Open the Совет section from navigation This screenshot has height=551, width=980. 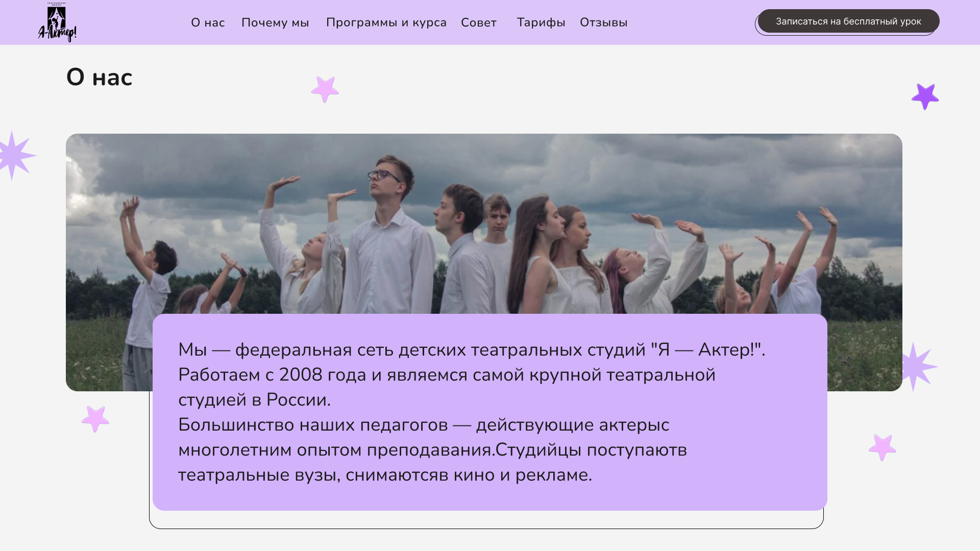pyautogui.click(x=478, y=22)
